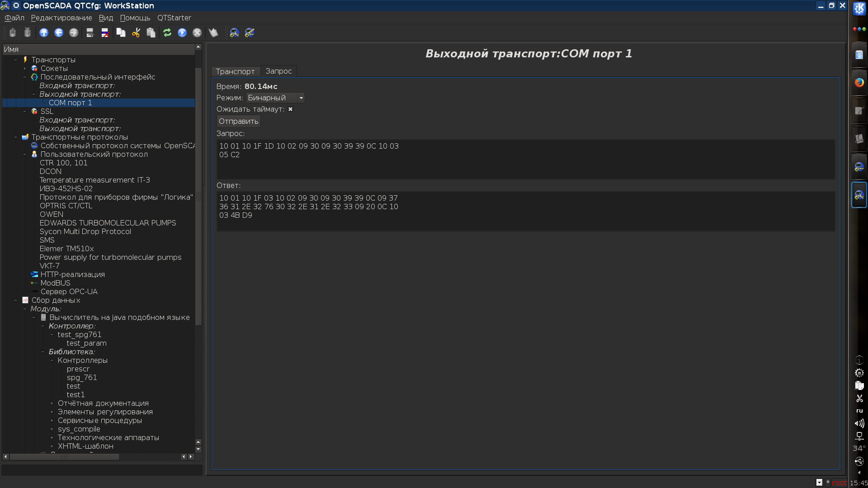Click the Up (go to parent) toolbar icon

coord(44,33)
